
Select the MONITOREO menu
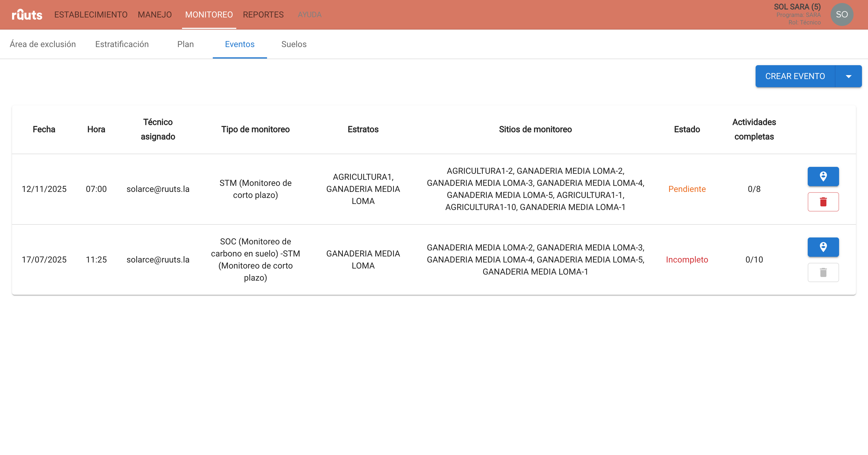pyautogui.click(x=209, y=14)
